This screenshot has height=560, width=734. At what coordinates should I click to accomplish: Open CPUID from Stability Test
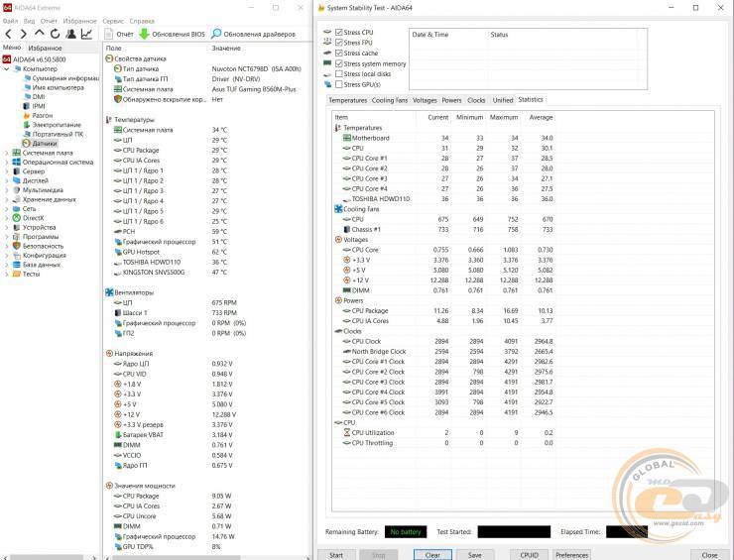(529, 555)
